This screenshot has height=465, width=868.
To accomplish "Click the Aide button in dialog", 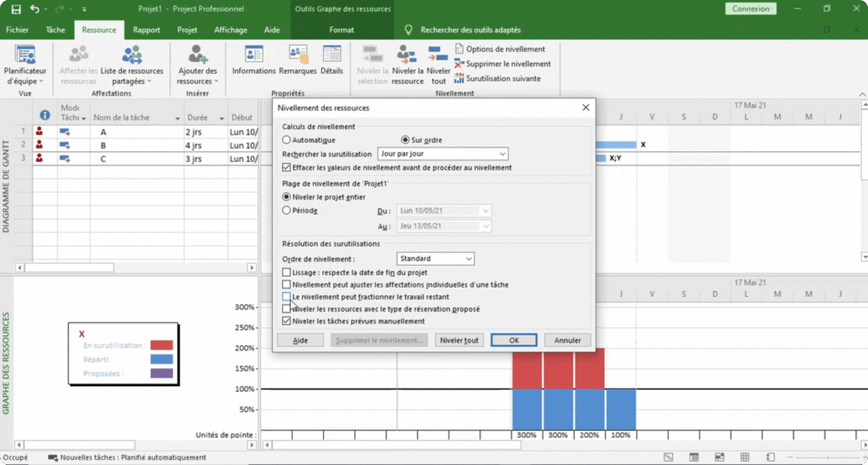I will click(x=300, y=340).
